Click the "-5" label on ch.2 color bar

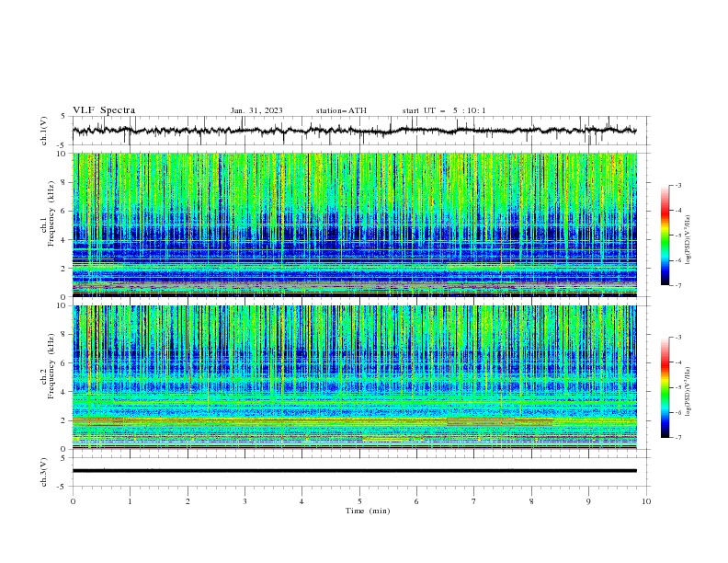click(678, 387)
